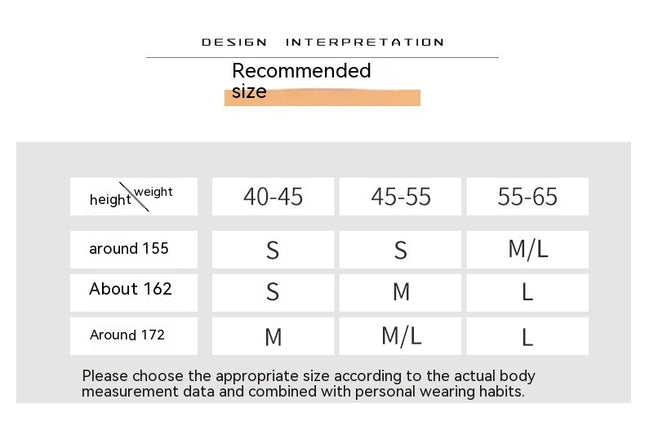This screenshot has width=645, height=448.
Task: Click the size selection note below the table
Action: (308, 383)
